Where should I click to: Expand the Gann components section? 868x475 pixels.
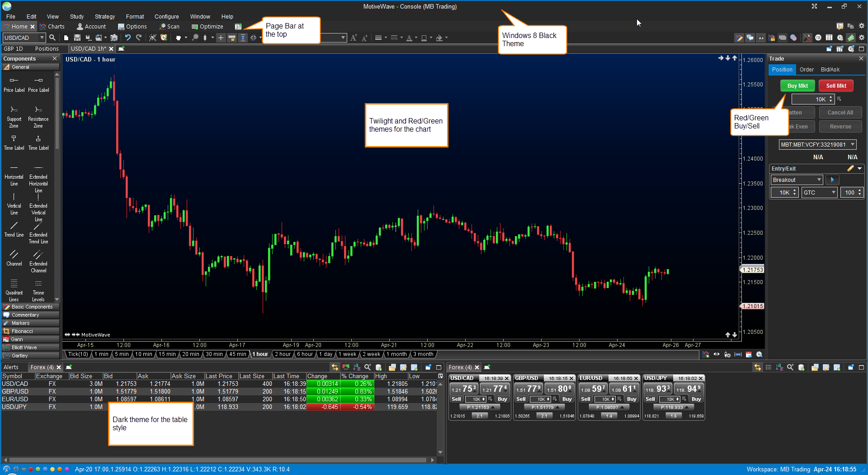(31, 339)
